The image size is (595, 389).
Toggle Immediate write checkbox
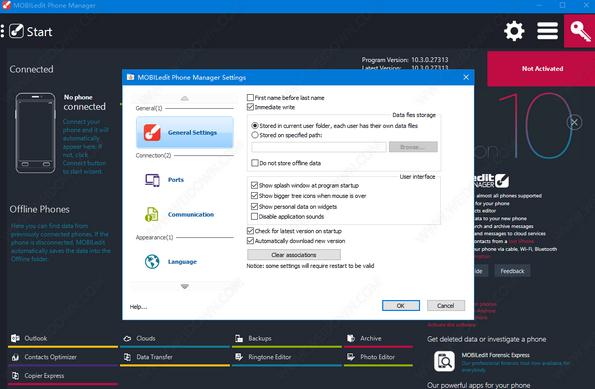click(250, 107)
